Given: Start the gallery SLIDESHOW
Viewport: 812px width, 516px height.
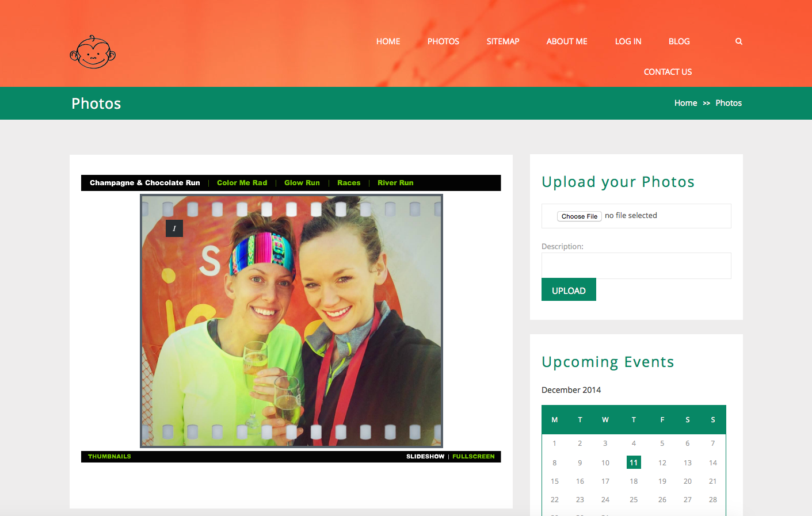Looking at the screenshot, I should pos(425,457).
